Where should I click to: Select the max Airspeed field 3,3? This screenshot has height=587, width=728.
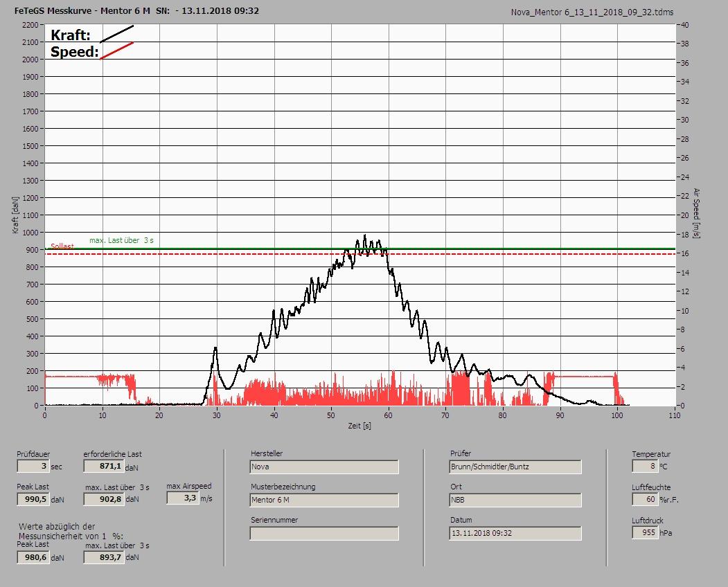[x=182, y=498]
